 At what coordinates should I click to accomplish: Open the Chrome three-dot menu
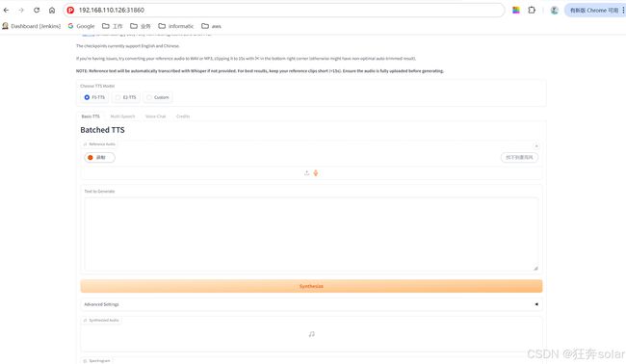pyautogui.click(x=623, y=10)
